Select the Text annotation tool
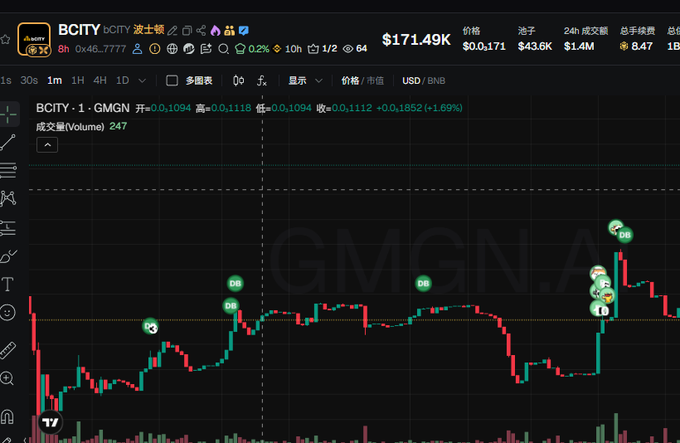This screenshot has height=443, width=680. (8, 284)
